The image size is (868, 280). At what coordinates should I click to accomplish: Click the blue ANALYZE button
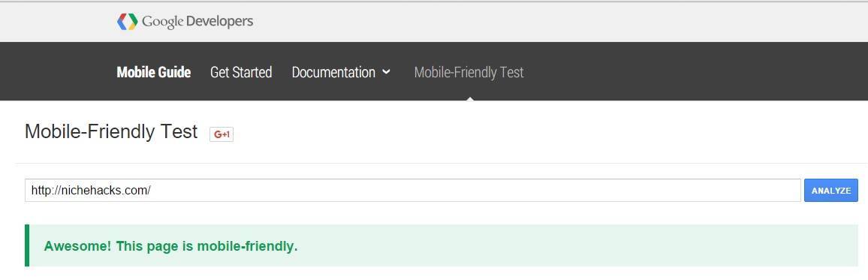point(831,191)
